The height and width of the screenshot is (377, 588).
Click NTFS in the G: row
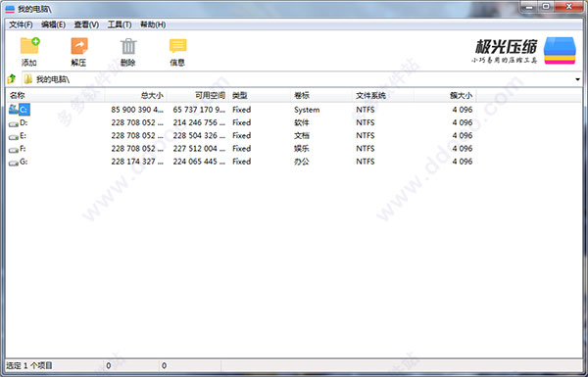[x=366, y=162]
